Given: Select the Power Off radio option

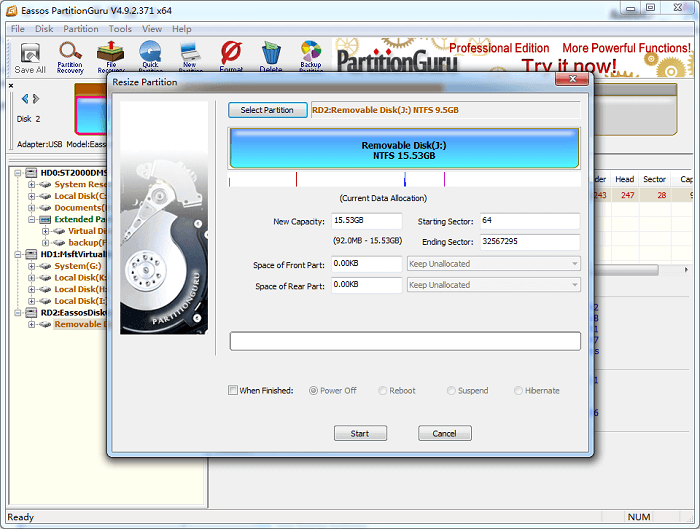Looking at the screenshot, I should (x=313, y=391).
